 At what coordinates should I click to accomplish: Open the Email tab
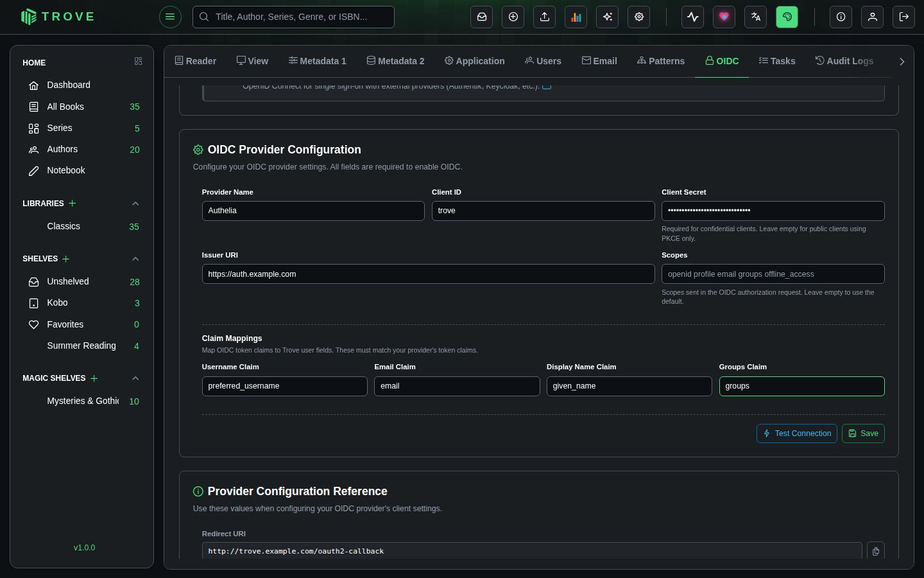click(x=599, y=61)
